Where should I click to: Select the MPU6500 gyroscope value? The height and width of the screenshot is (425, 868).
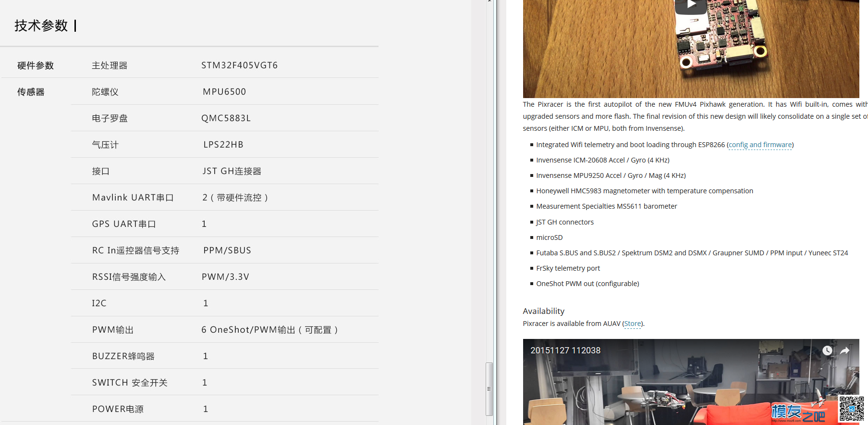(224, 92)
